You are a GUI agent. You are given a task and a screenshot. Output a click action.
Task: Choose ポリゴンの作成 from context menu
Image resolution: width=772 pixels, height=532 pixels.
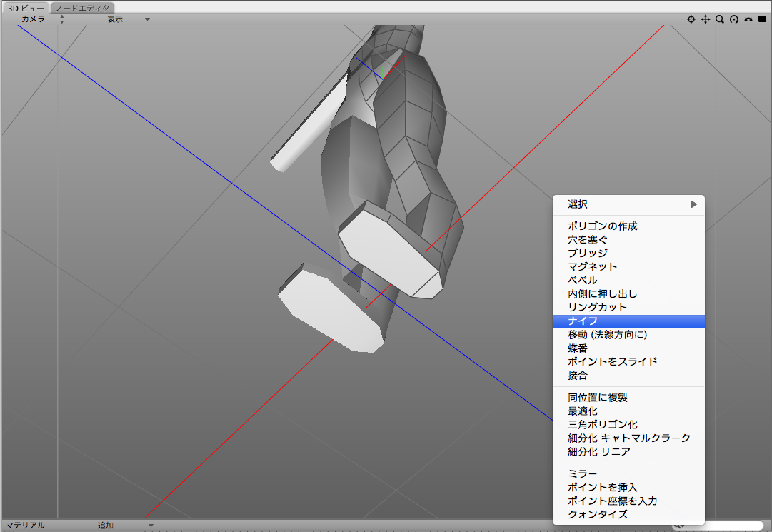coord(628,226)
